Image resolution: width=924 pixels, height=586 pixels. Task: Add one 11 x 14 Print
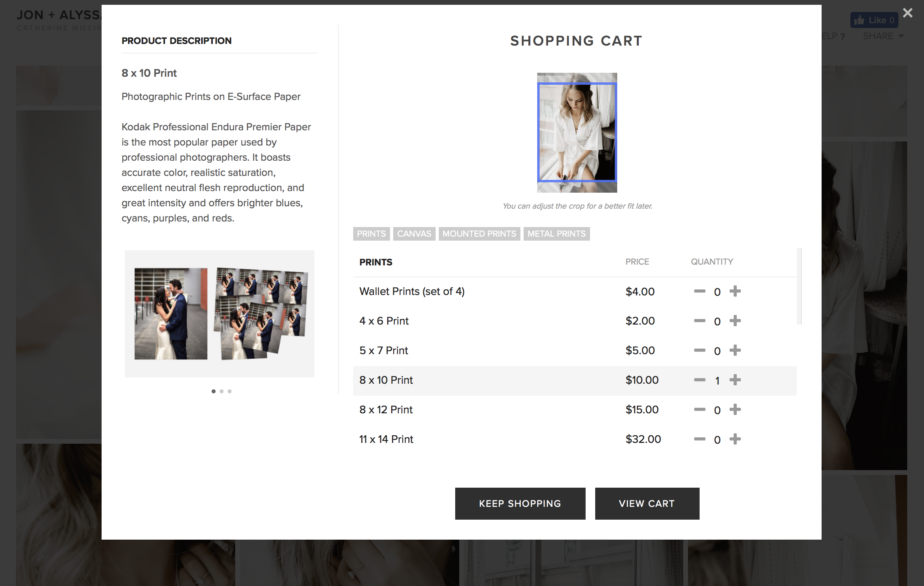tap(735, 439)
